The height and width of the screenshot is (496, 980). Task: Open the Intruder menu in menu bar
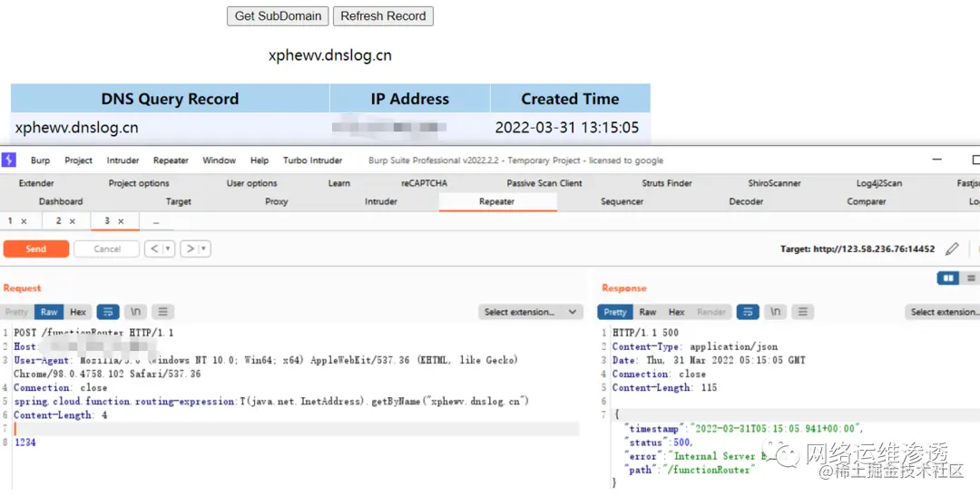pyautogui.click(x=122, y=160)
